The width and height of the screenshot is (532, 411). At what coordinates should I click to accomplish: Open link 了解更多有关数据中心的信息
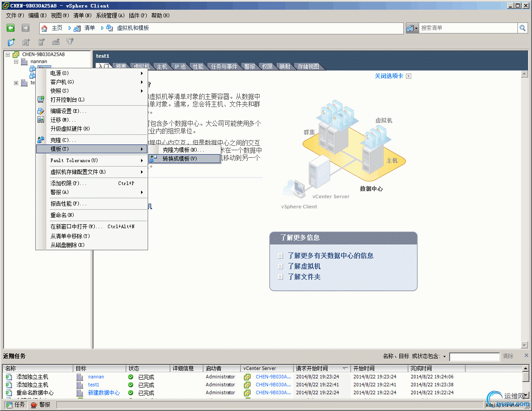pos(331,255)
